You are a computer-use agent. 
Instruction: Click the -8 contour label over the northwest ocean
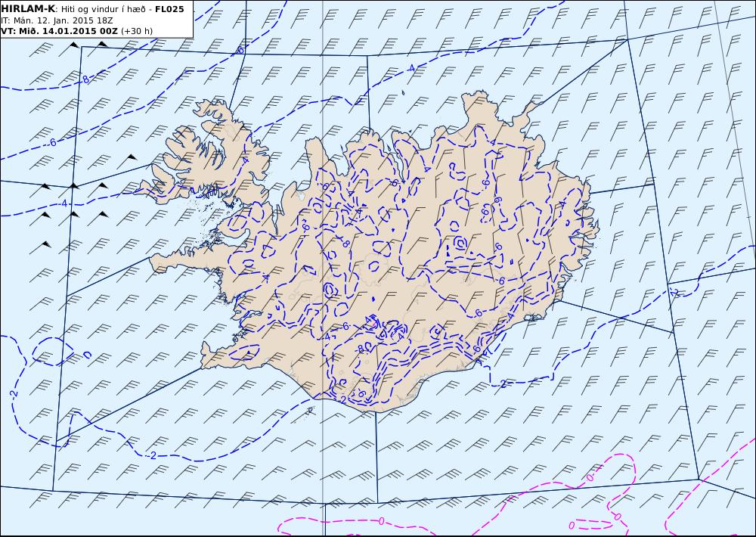coord(85,79)
